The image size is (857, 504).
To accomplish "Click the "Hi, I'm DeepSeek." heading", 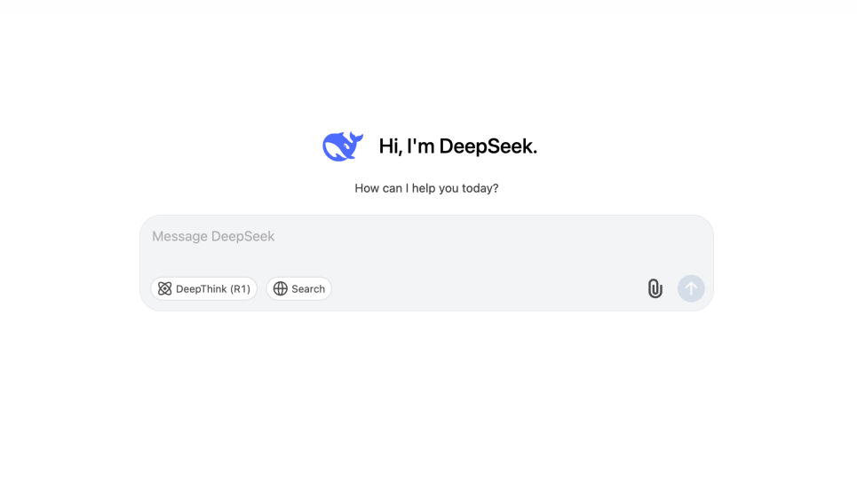I will coord(458,146).
